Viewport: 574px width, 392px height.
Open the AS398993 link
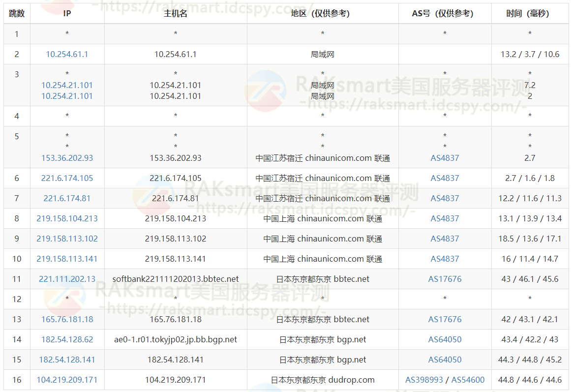pos(424,379)
